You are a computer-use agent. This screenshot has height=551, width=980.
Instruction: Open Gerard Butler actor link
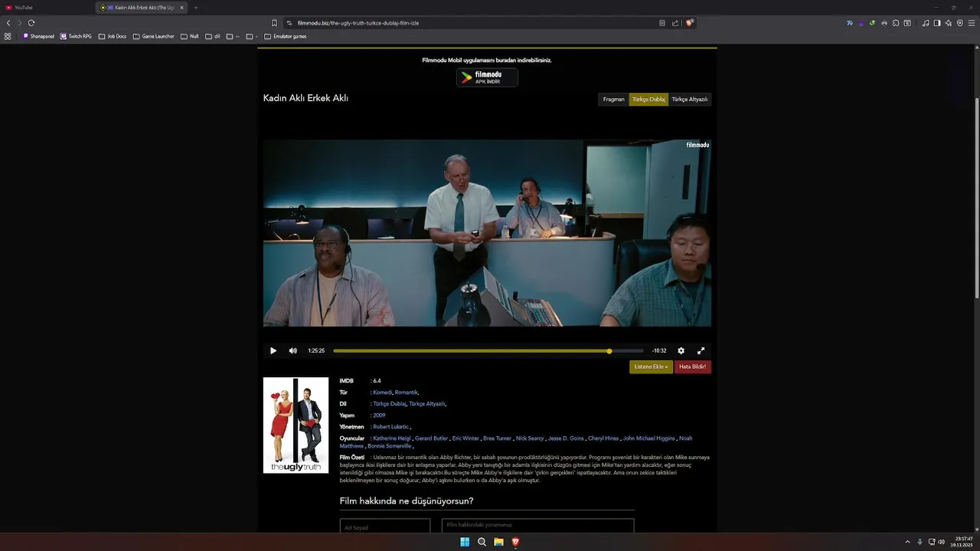(432, 439)
